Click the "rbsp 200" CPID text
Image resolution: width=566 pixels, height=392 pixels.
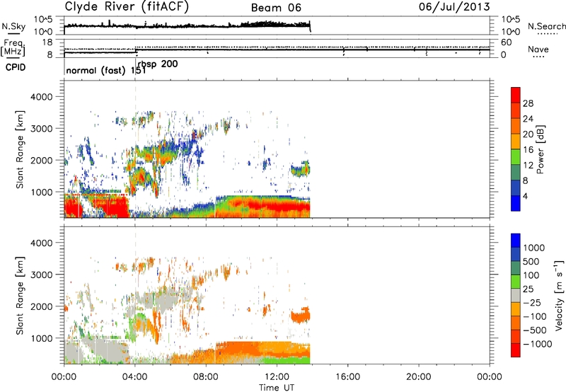tap(158, 64)
